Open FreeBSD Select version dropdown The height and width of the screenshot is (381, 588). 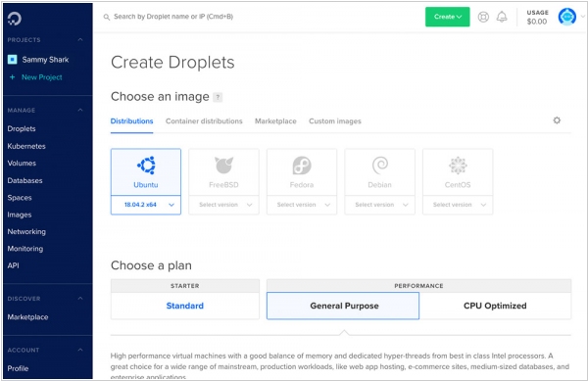[223, 205]
